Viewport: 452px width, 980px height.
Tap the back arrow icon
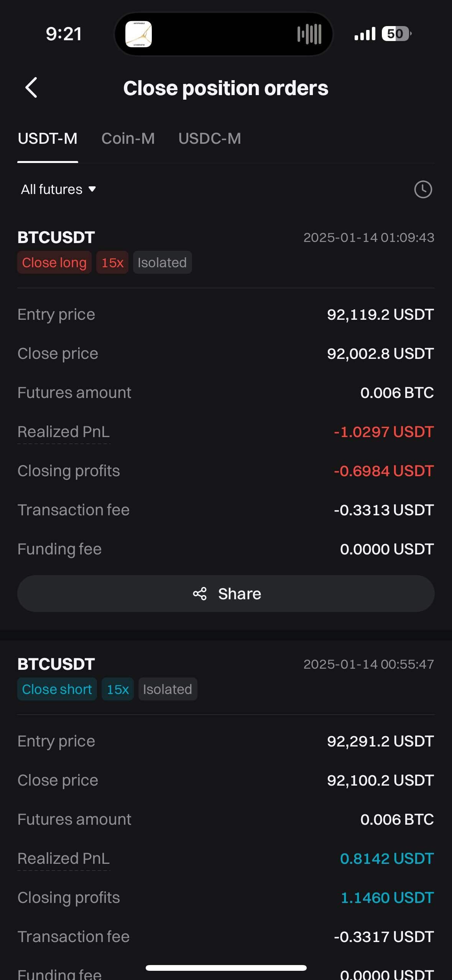pyautogui.click(x=31, y=88)
